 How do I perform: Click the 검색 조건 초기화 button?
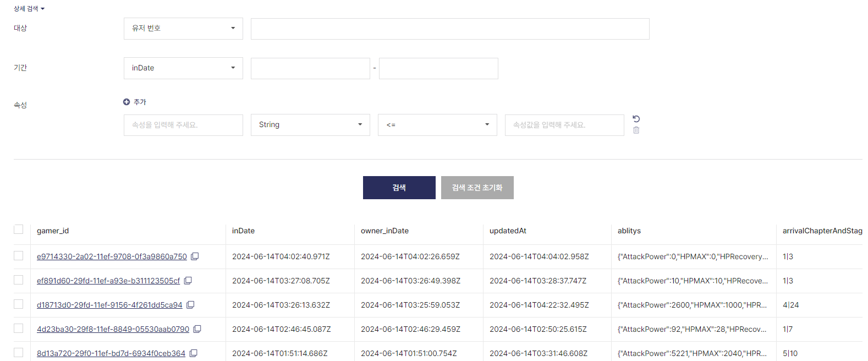coord(477,188)
